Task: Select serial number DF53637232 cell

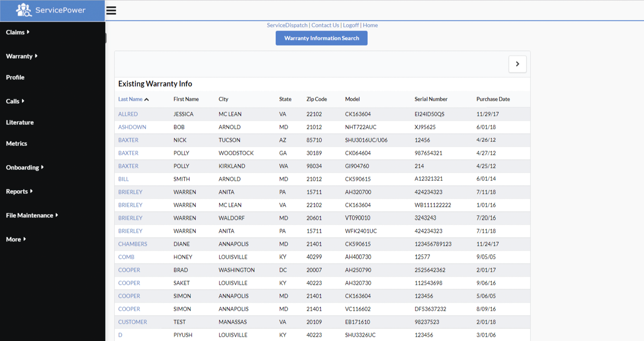Action: click(x=430, y=309)
